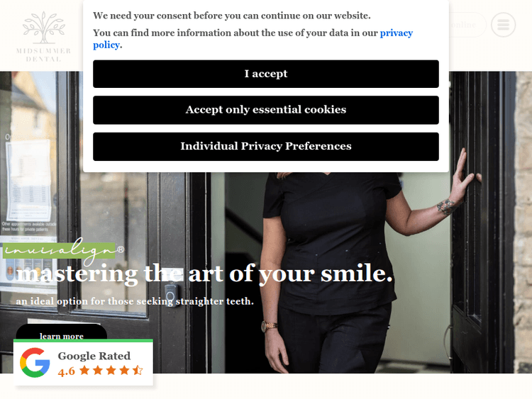Select the Google Rated label
532x399 pixels.
94,356
